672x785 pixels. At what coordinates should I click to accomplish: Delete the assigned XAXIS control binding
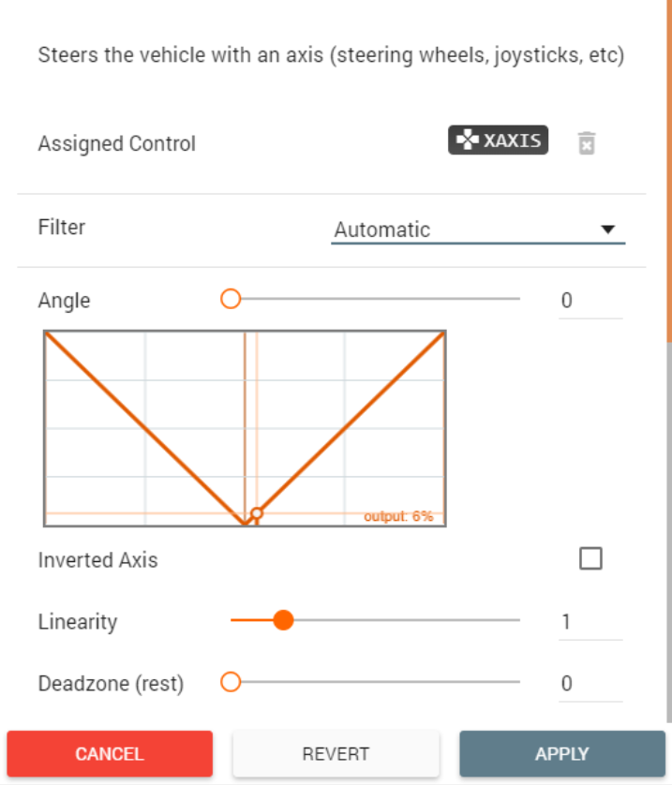point(587,143)
